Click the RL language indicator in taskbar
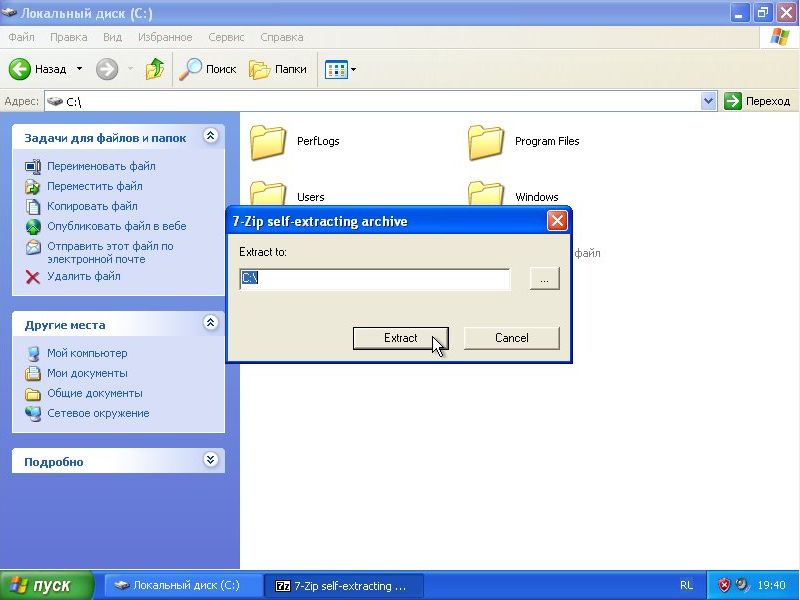This screenshot has width=800, height=600. coord(686,586)
